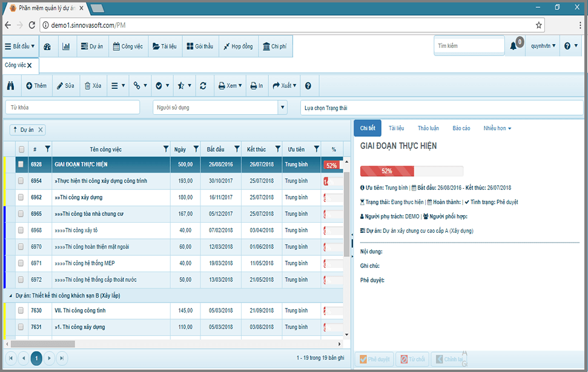Open the bar chart statistics icon

[x=66, y=47]
